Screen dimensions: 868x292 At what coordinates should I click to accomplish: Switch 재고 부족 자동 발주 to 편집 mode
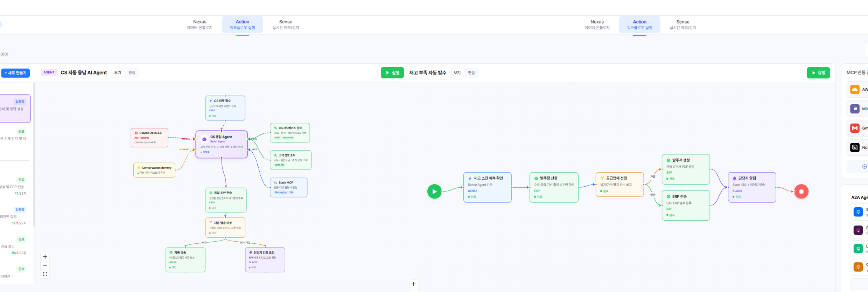[x=471, y=72]
